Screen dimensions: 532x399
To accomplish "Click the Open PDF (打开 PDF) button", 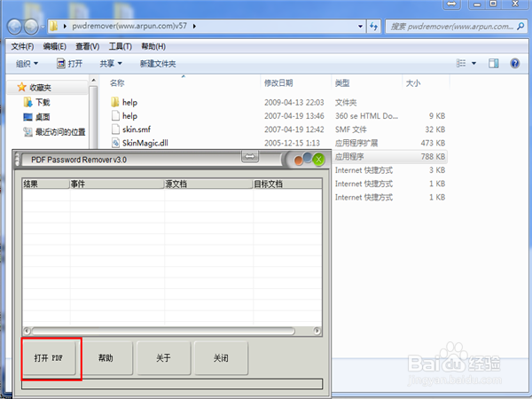I will click(50, 358).
